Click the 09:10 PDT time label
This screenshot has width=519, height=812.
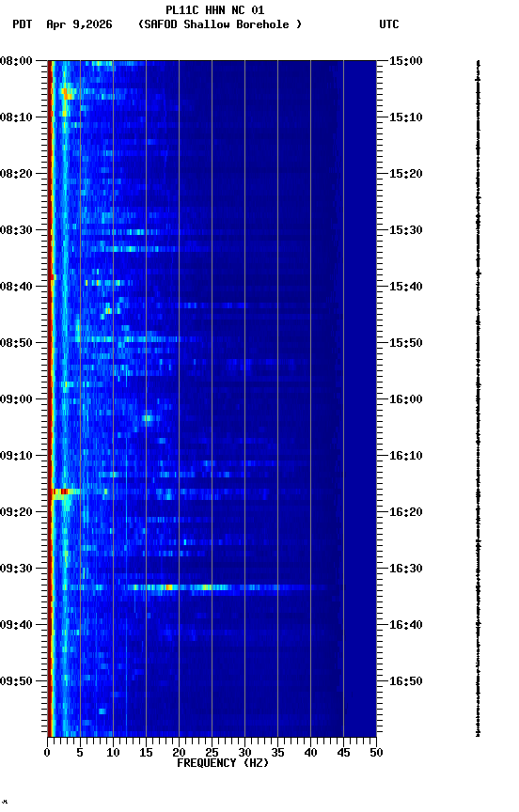coord(16,456)
